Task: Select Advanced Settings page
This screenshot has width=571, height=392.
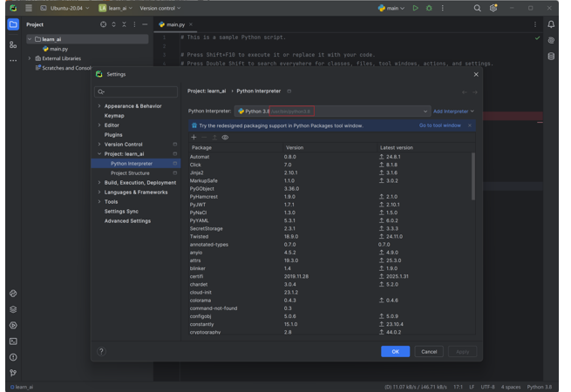Action: pyautogui.click(x=127, y=220)
